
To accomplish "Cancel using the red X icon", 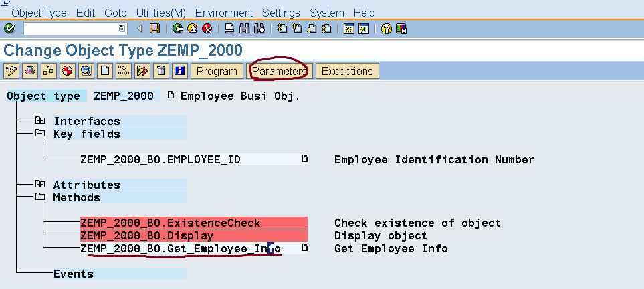I will click(x=207, y=29).
